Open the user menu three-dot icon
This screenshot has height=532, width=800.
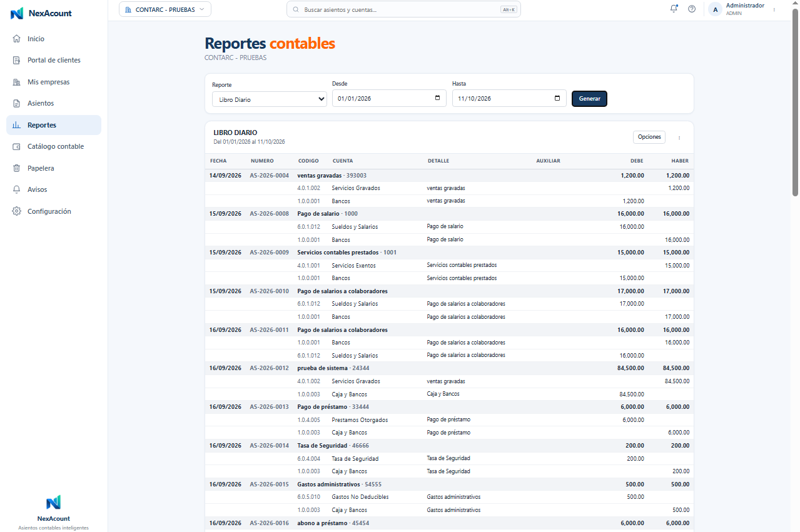click(x=774, y=9)
